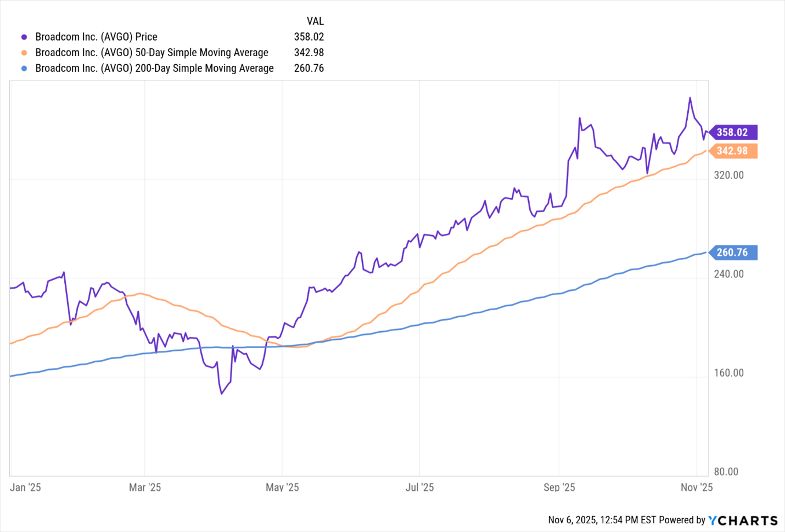Click the 320.00 y-axis label

pos(728,175)
